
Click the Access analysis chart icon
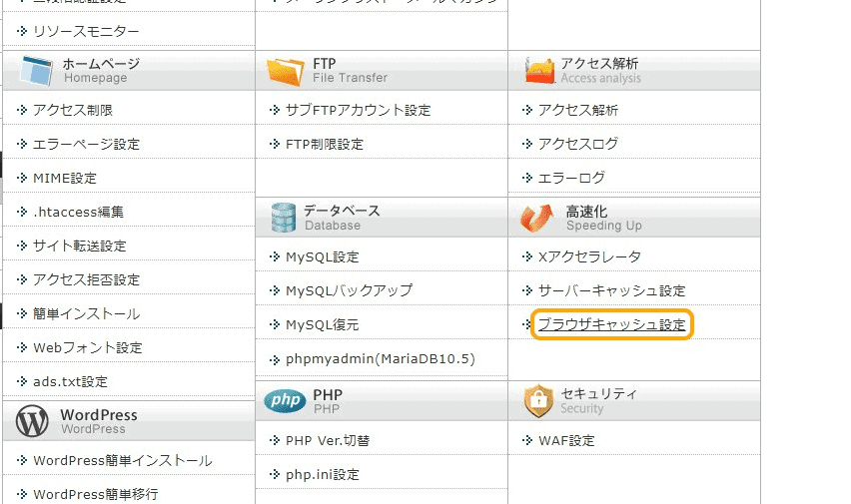(x=539, y=71)
